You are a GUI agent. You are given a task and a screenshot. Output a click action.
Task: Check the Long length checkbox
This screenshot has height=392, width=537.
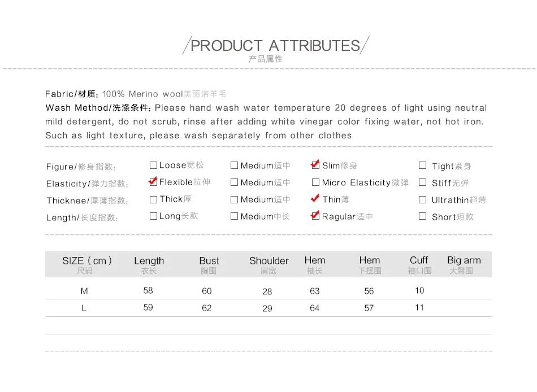[x=153, y=216]
